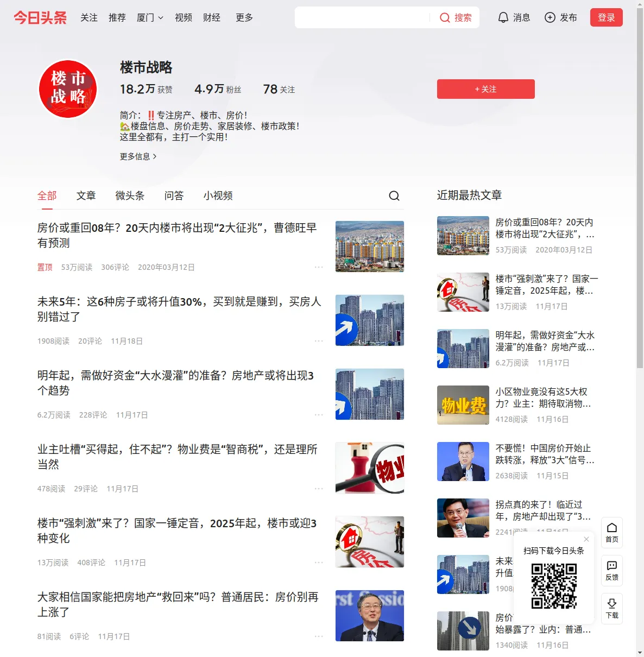Click inside the top search input field

(x=363, y=17)
